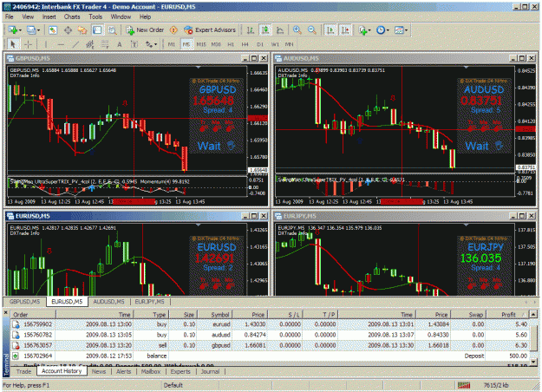Switch to bar chart mode
This screenshot has width=542, height=392.
click(251, 30)
